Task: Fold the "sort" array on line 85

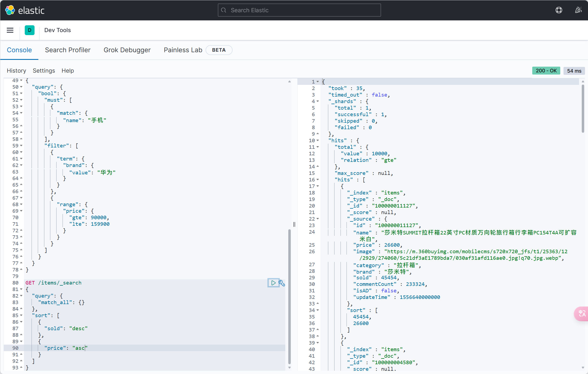Action: click(21, 316)
